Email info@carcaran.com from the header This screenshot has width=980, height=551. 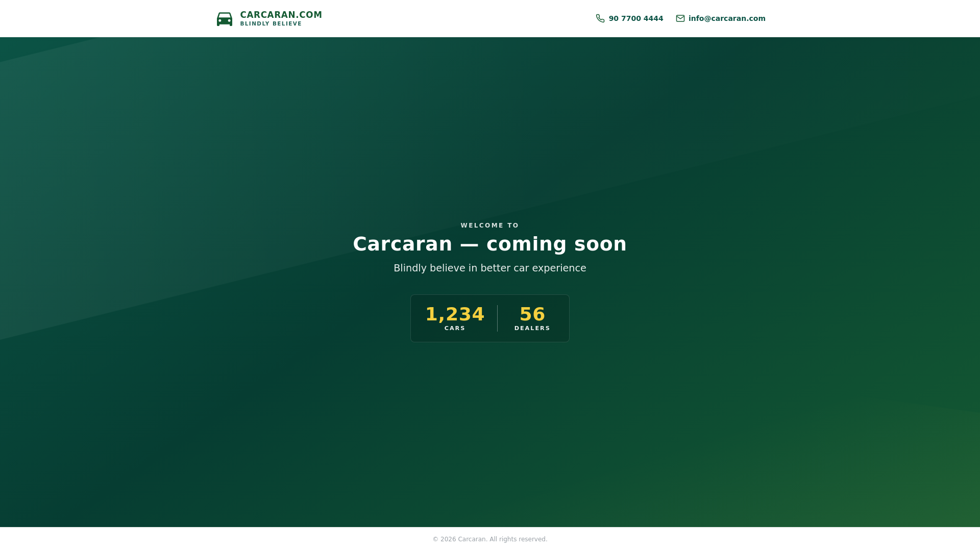727,18
